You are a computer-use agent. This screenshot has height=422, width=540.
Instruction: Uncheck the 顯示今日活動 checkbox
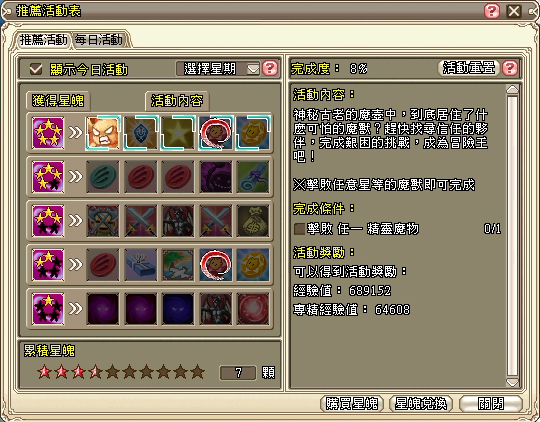pyautogui.click(x=36, y=69)
